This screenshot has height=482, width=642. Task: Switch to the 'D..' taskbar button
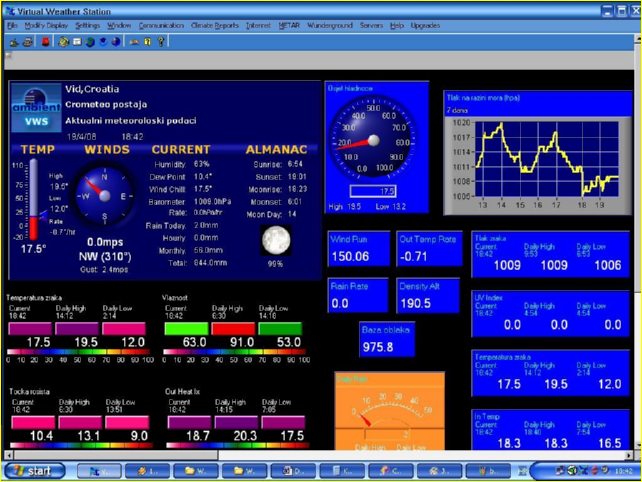point(293,471)
